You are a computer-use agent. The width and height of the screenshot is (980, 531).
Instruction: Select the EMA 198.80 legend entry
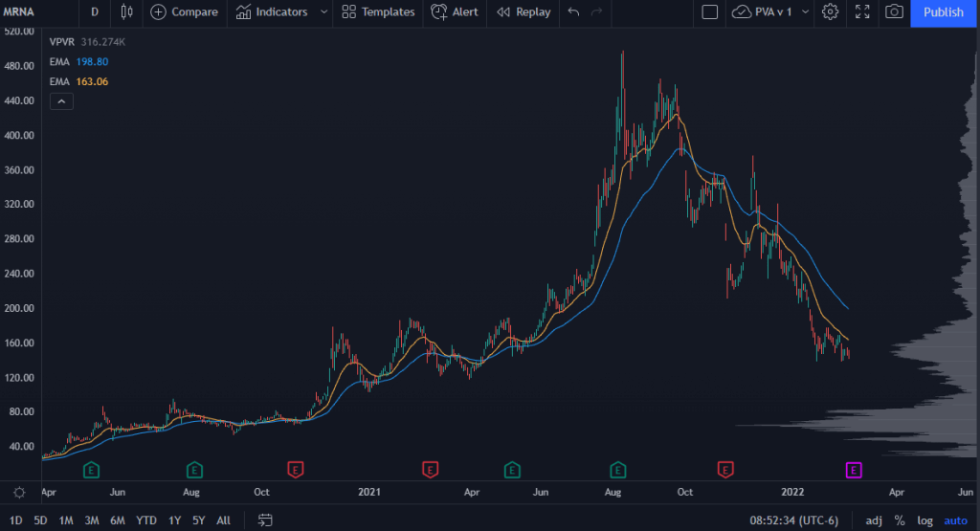tap(78, 62)
